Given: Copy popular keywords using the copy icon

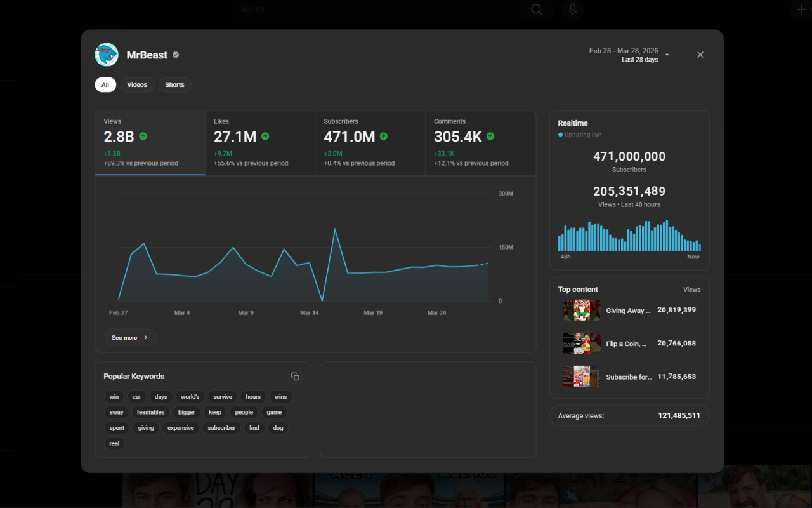Looking at the screenshot, I should (x=295, y=377).
